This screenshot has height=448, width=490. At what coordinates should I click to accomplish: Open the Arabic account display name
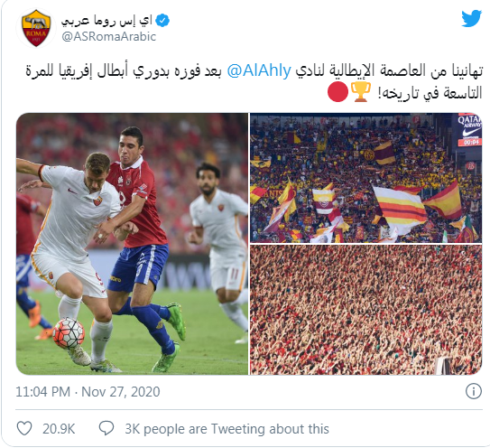pyautogui.click(x=106, y=21)
